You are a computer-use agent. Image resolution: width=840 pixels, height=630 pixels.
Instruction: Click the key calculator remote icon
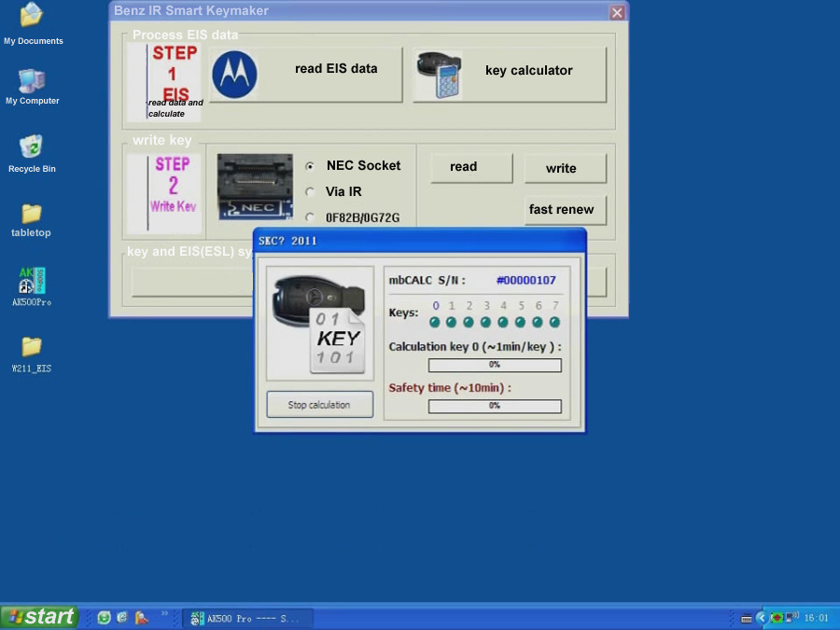tap(440, 75)
